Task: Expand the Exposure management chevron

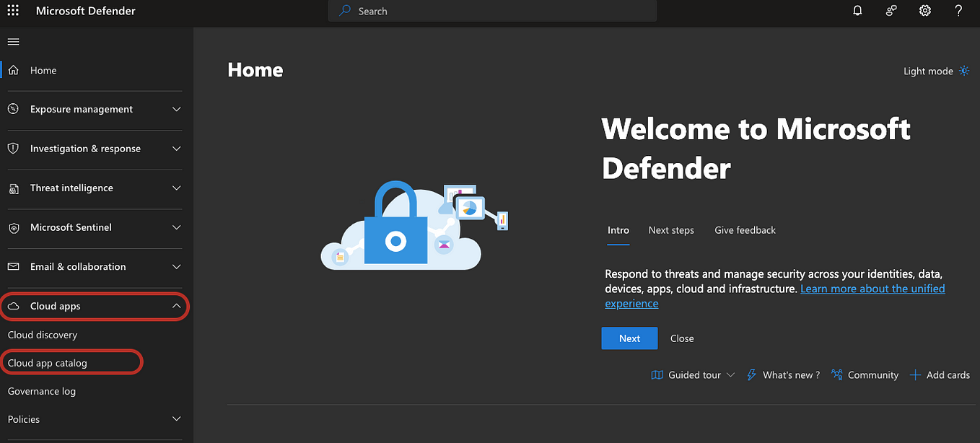Action: [x=177, y=110]
